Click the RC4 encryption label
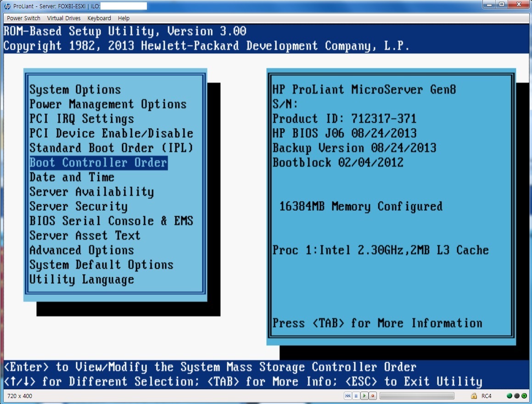532x404 pixels. 486,396
